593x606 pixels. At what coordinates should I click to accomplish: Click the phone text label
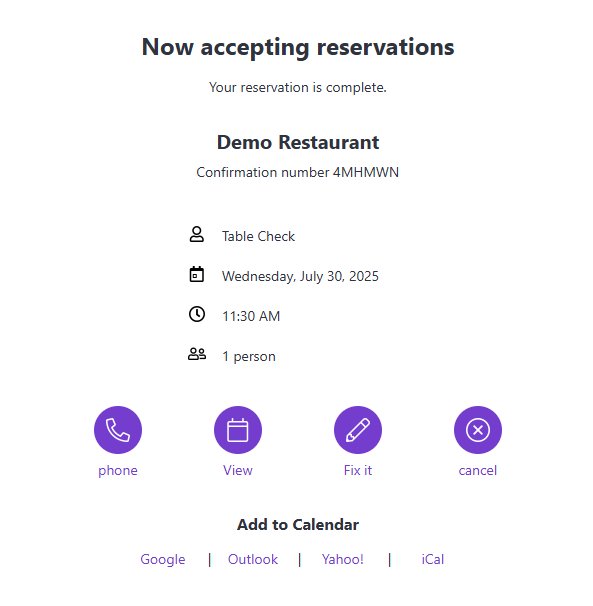118,471
